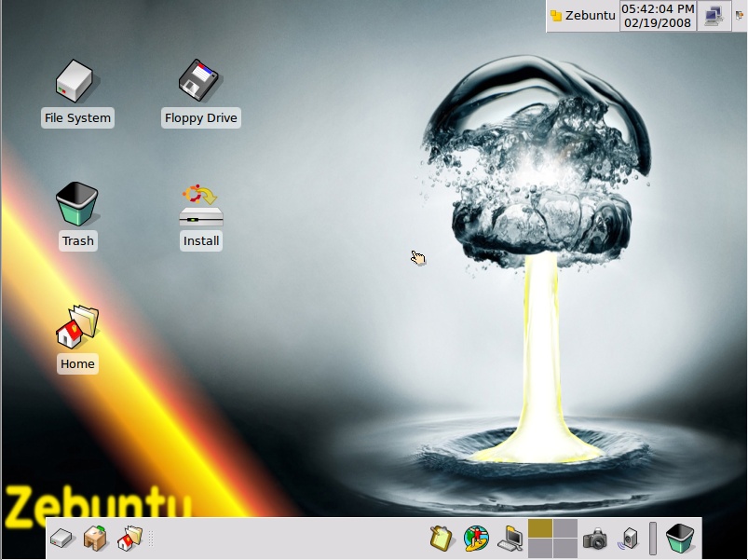
Task: Click the logout icon in top panel
Action: click(739, 16)
